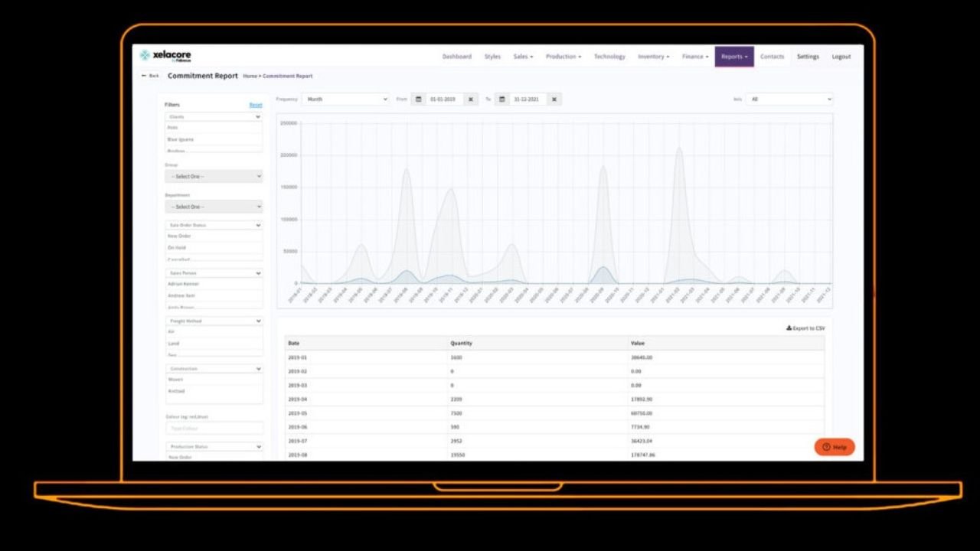
Task: Expand the Department 'Select One' dropdown
Action: click(x=213, y=207)
